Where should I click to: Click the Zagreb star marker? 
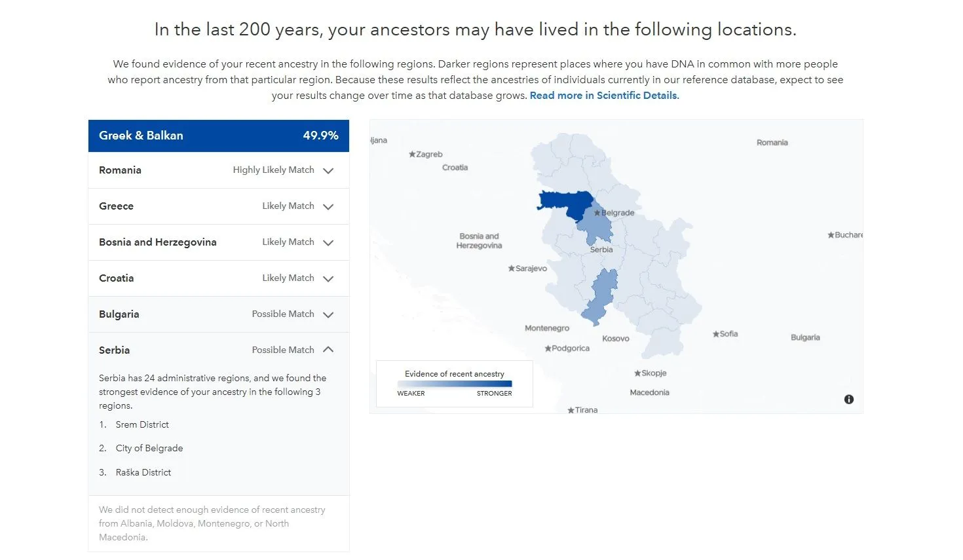pos(412,155)
